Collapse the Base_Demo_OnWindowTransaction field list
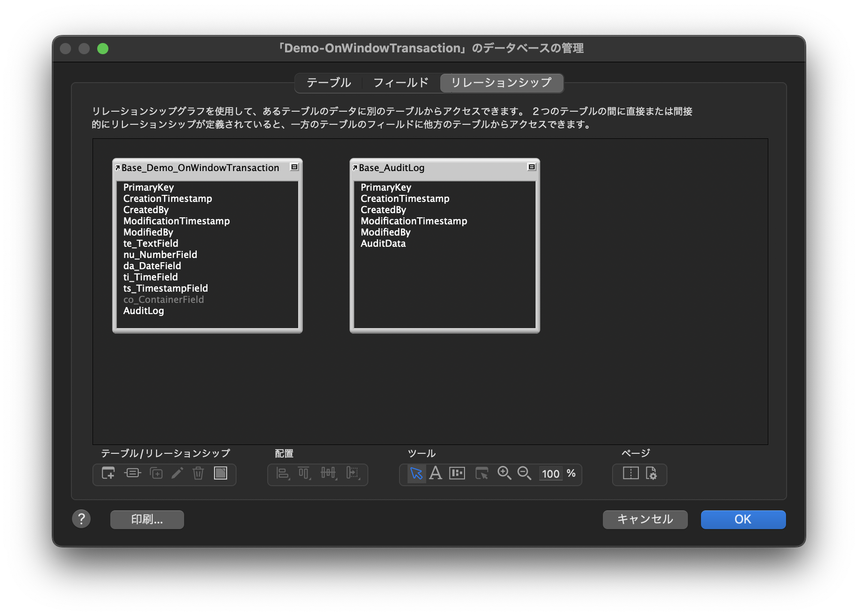Image resolution: width=858 pixels, height=616 pixels. pyautogui.click(x=295, y=167)
